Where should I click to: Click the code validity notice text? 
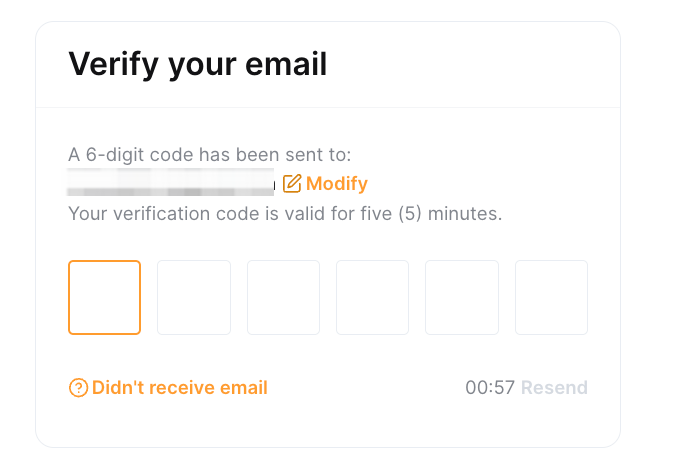284,213
